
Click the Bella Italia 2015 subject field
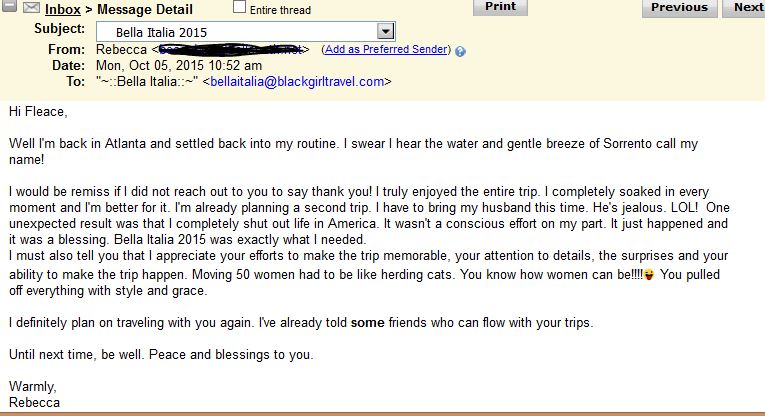point(245,32)
